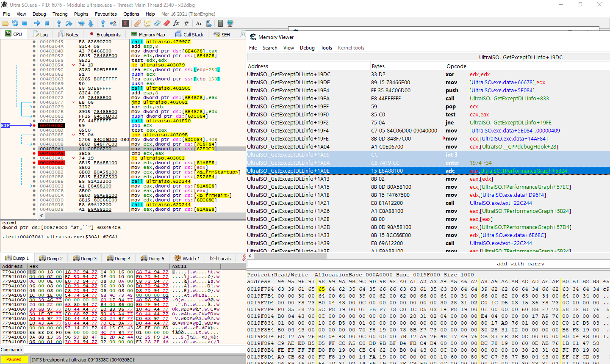Start trace into with the dotted right-arrow icon
The height and width of the screenshot is (364, 610).
(81, 23)
